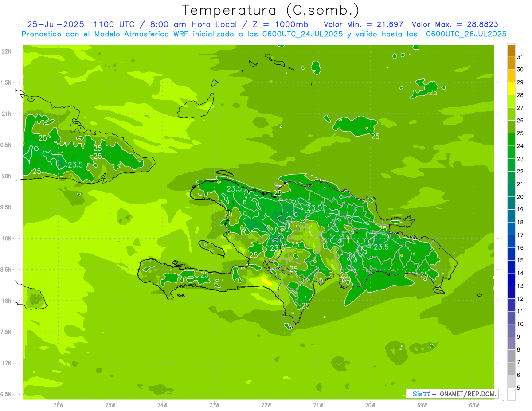Click legend value "28"
The height and width of the screenshot is (411, 532).
pyautogui.click(x=520, y=95)
